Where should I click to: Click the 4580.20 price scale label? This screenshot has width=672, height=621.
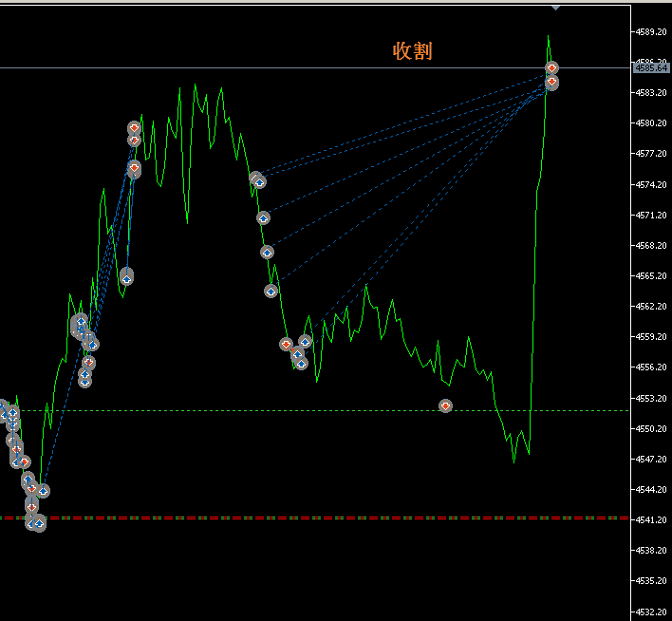(x=651, y=123)
